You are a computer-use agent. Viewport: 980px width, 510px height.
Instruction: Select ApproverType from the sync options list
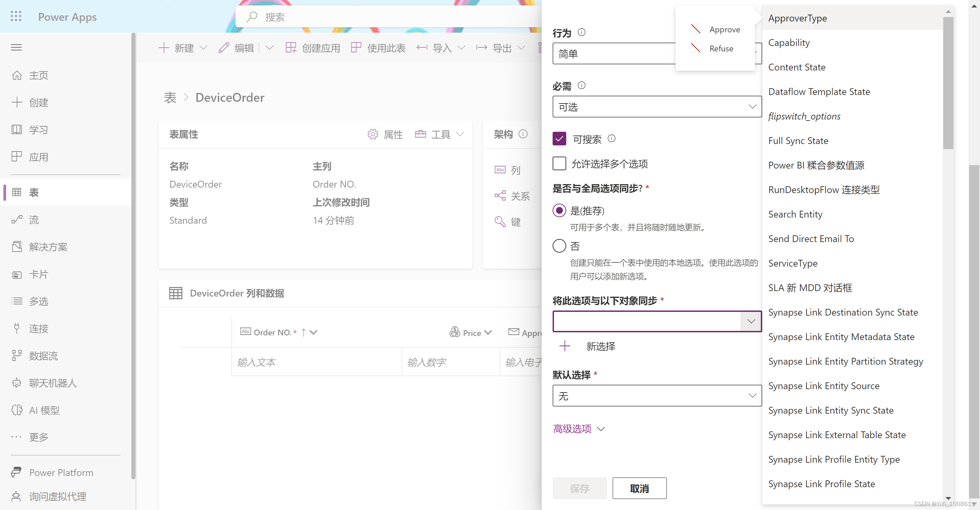point(797,18)
